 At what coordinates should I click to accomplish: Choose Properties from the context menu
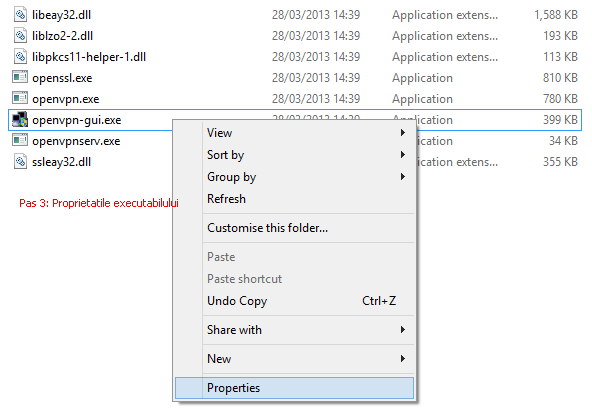[x=294, y=388]
